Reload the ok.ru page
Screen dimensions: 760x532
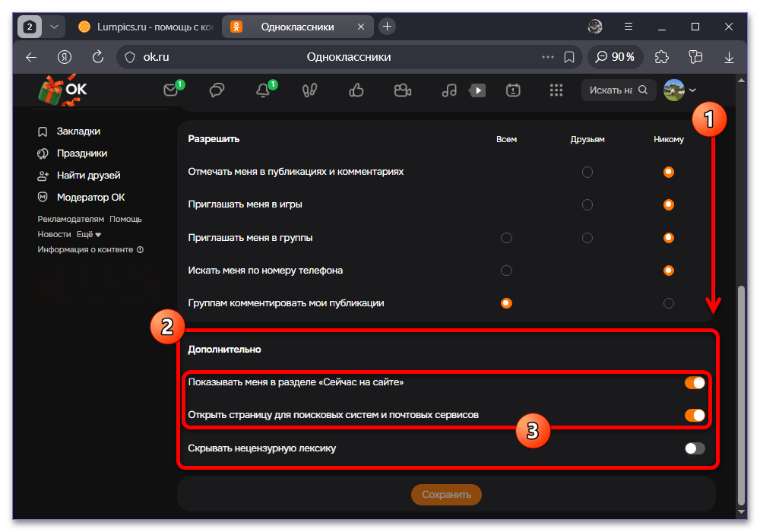98,57
